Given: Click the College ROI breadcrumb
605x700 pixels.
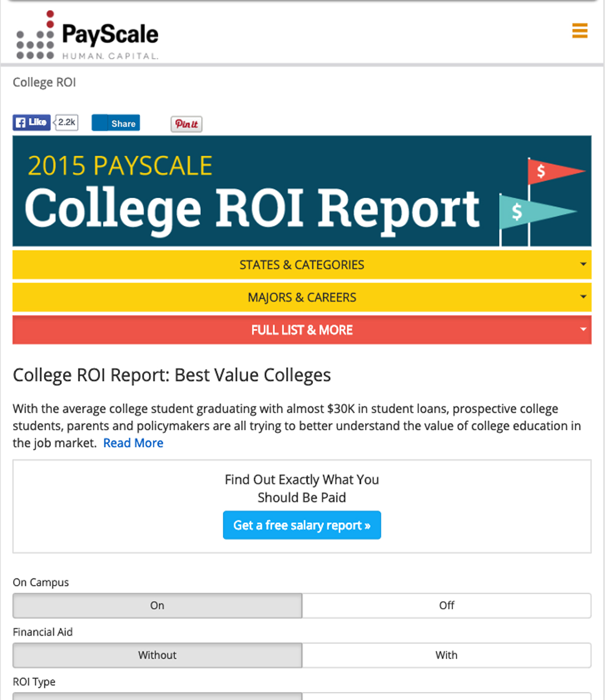Looking at the screenshot, I should [44, 82].
